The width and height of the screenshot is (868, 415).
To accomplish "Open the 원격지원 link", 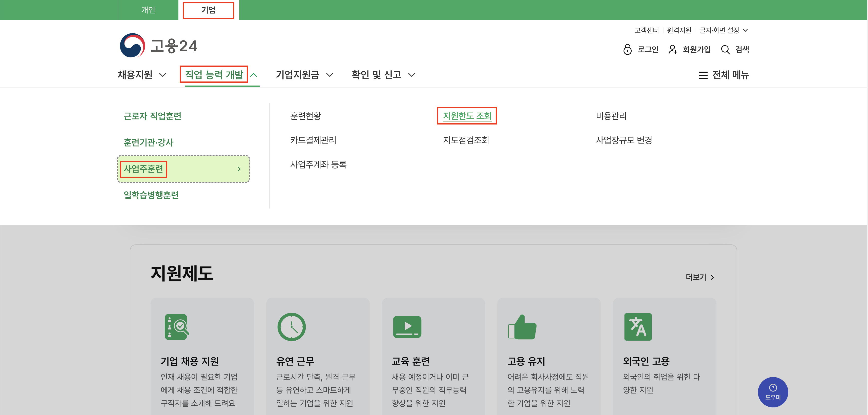I will [x=679, y=30].
